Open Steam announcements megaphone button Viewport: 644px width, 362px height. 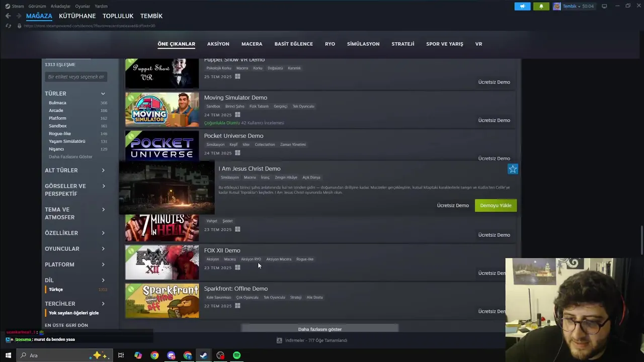click(x=522, y=6)
